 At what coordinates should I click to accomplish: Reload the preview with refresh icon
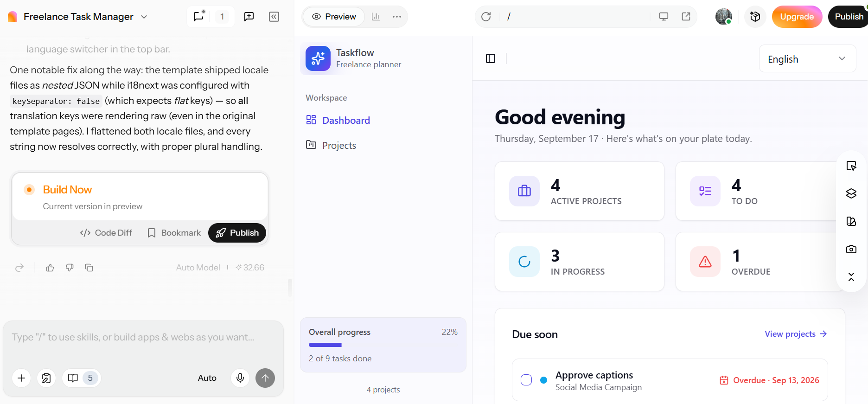tap(486, 17)
